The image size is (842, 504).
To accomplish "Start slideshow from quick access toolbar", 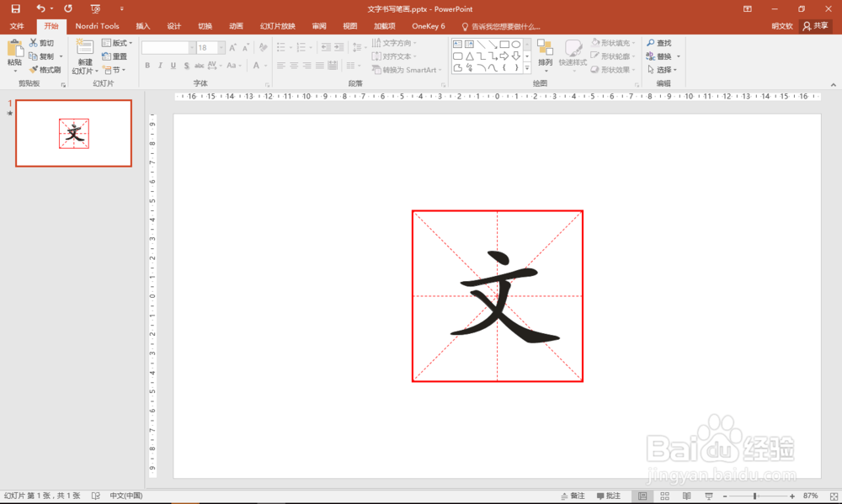I will (x=96, y=8).
